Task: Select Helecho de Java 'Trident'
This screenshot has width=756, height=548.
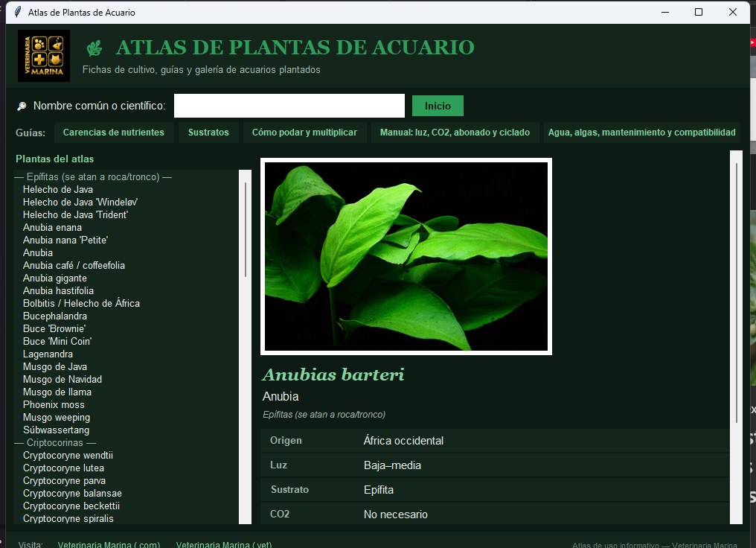Action: (x=75, y=214)
